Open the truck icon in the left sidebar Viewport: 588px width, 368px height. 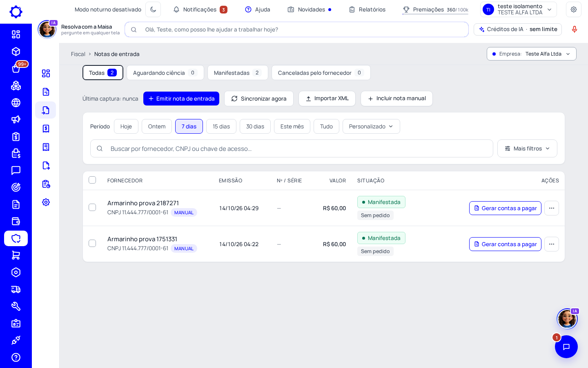pyautogui.click(x=16, y=289)
